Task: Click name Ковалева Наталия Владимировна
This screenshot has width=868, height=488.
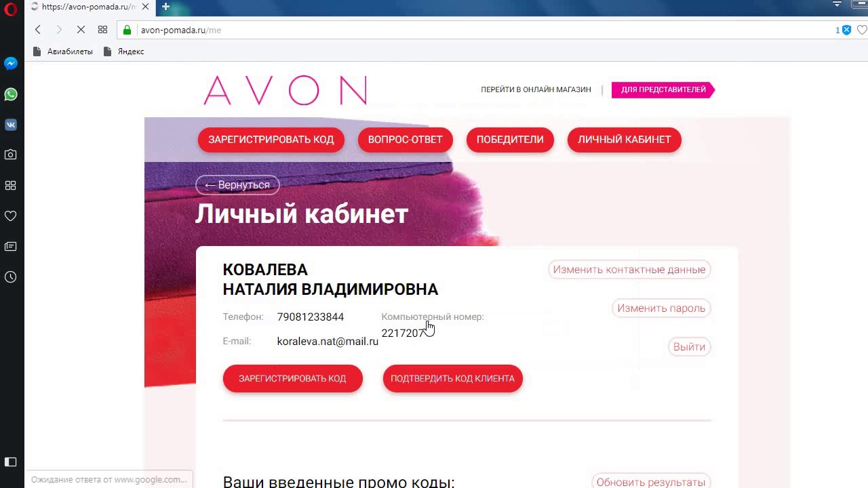Action: 330,279
